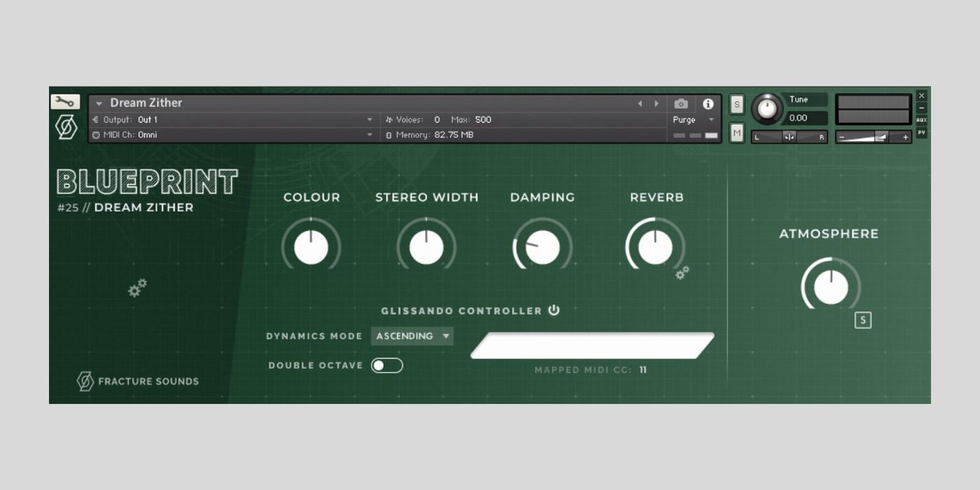
Task: Toggle the Double Octave switch
Action: click(386, 365)
